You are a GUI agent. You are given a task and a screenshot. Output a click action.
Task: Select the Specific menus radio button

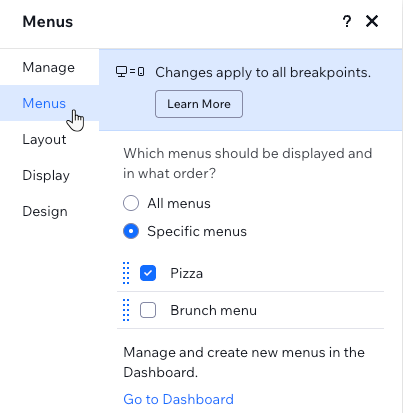tap(131, 231)
